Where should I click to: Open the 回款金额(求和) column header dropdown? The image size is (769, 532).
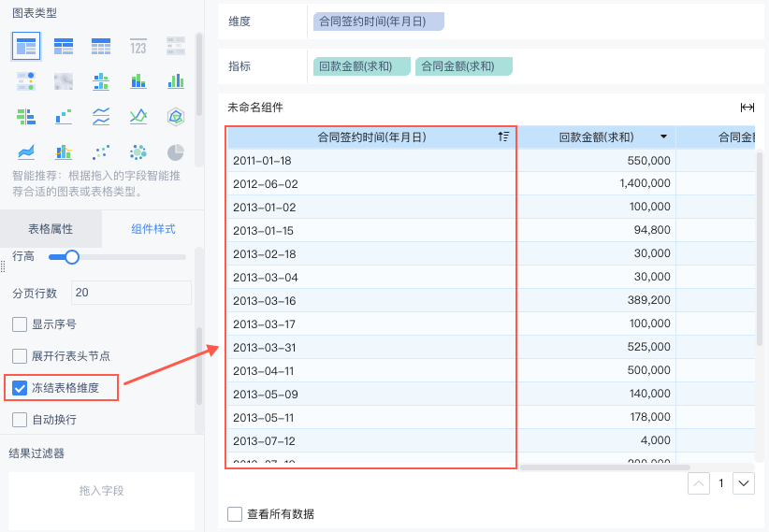pyautogui.click(x=663, y=137)
